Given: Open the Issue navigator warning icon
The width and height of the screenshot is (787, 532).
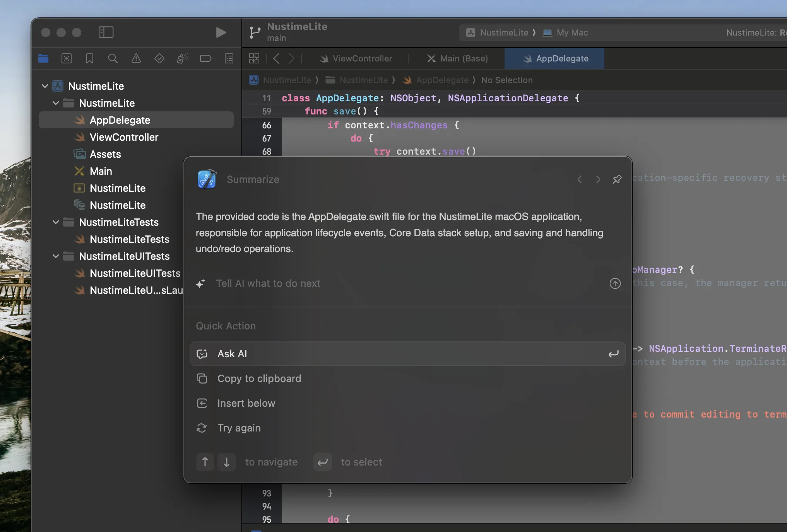Looking at the screenshot, I should point(136,58).
